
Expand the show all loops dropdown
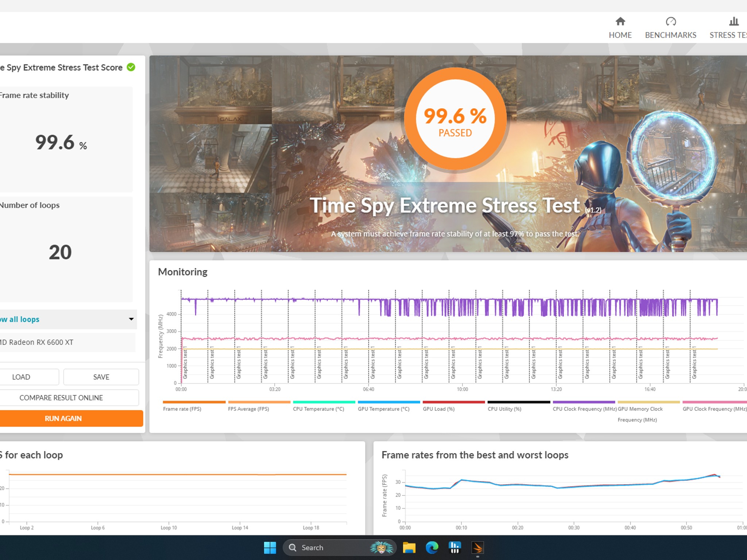click(131, 319)
